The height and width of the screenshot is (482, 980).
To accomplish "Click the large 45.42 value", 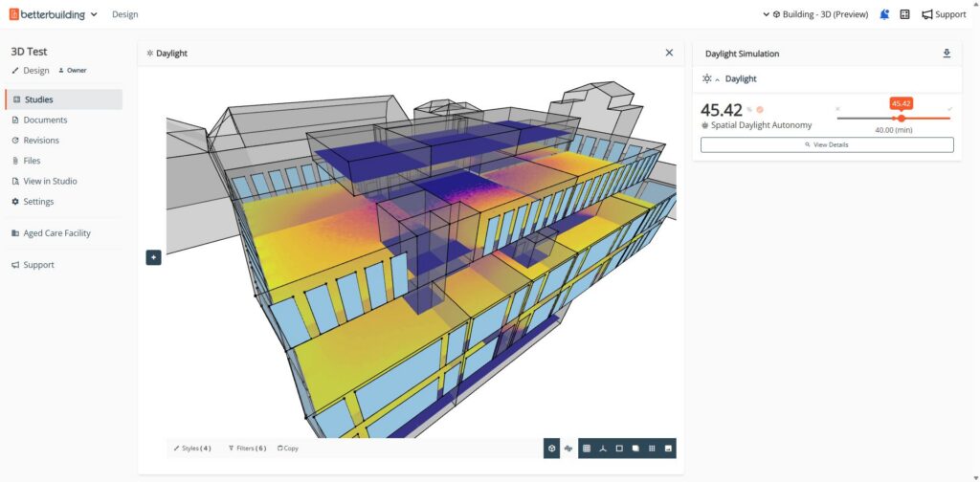I will coord(722,110).
